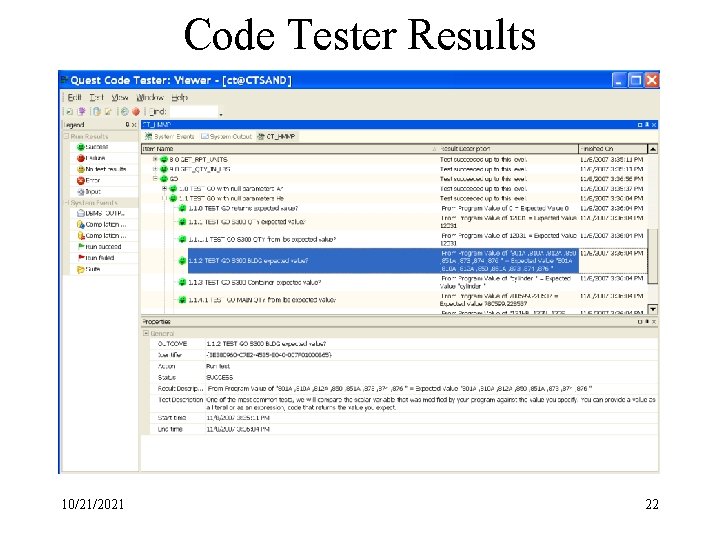Click the Input legend icon
The height and width of the screenshot is (540, 720).
pos(81,191)
